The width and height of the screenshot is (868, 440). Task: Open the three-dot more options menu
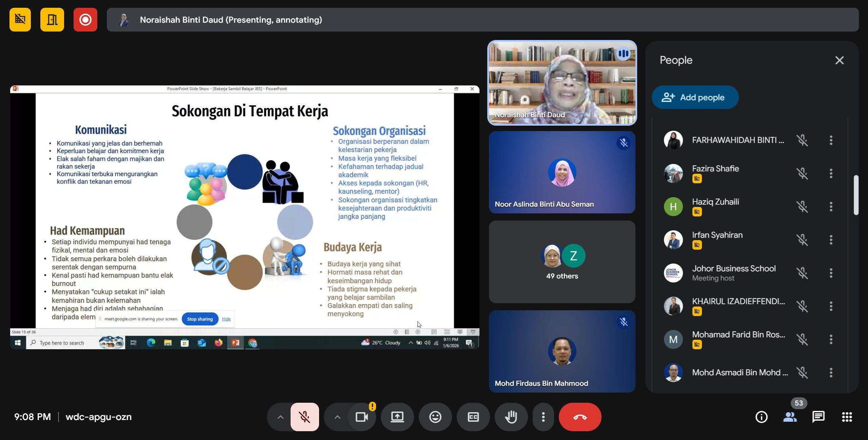coord(543,417)
